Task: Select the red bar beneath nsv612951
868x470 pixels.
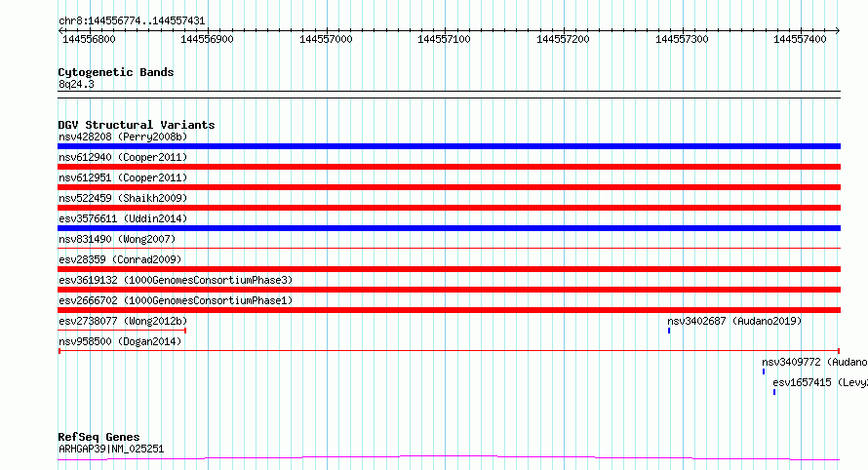Action: [449, 187]
